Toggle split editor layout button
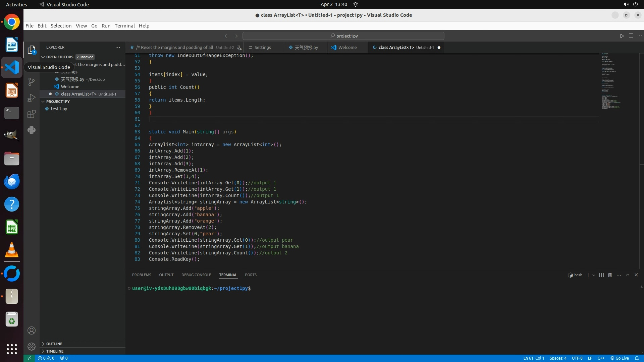The height and width of the screenshot is (362, 644). pos(631,36)
